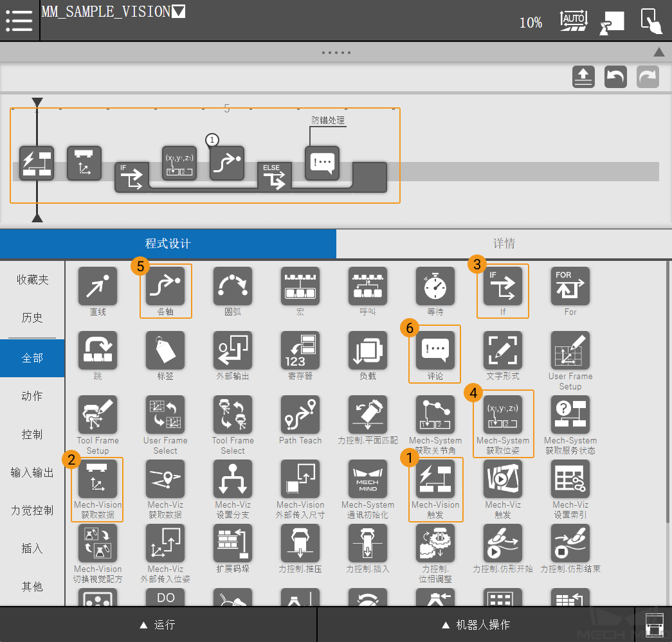Click the Path Teach command icon

click(x=300, y=415)
